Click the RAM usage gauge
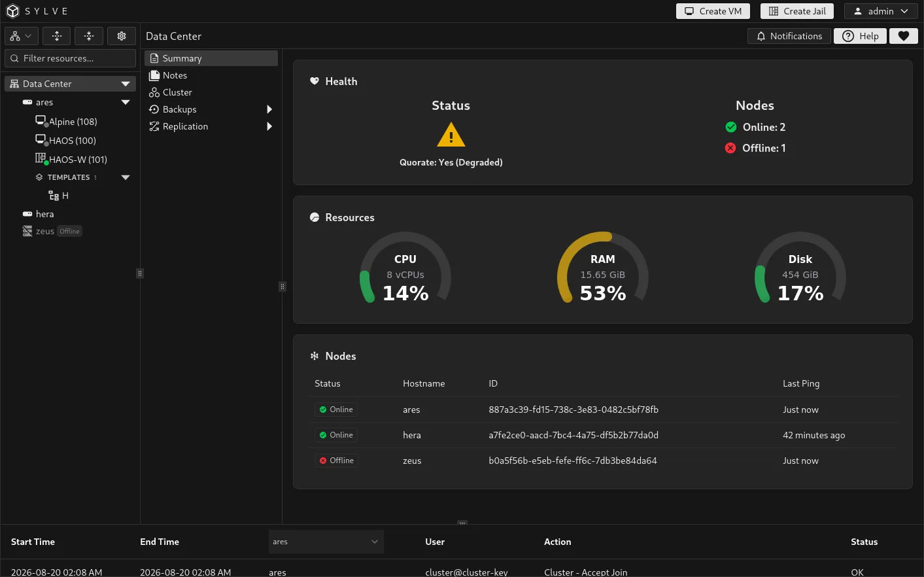924x577 pixels. [x=603, y=268]
